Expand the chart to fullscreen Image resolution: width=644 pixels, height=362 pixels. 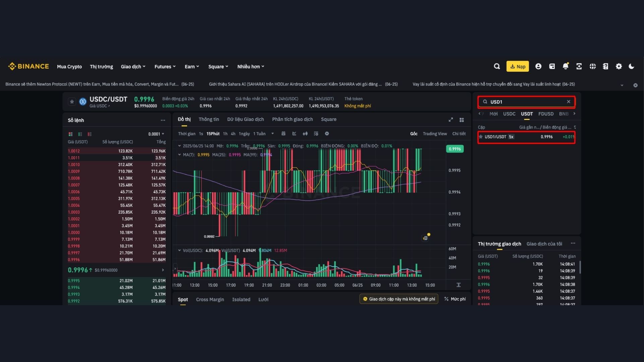point(451,120)
